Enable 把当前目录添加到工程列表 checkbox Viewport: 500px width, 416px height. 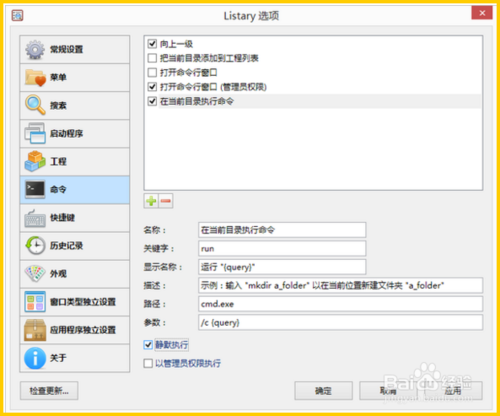point(152,58)
